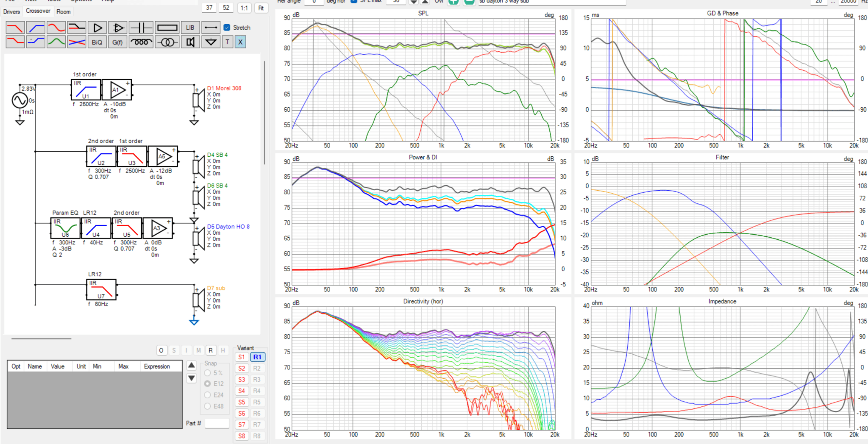Select the wire connection tool
This screenshot has height=444, width=868.
coord(211,28)
